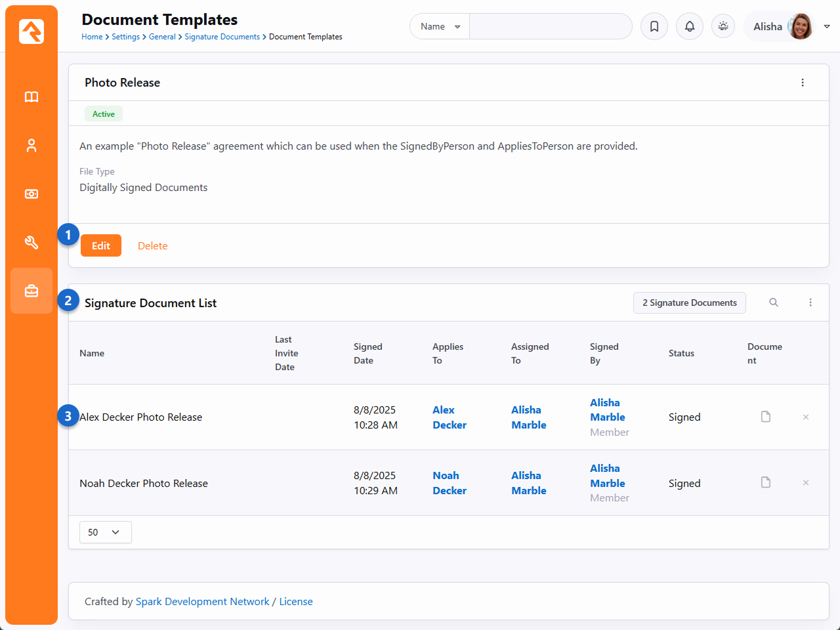Screen dimensions: 840x630
Task: Click into the top search input field
Action: (550, 26)
